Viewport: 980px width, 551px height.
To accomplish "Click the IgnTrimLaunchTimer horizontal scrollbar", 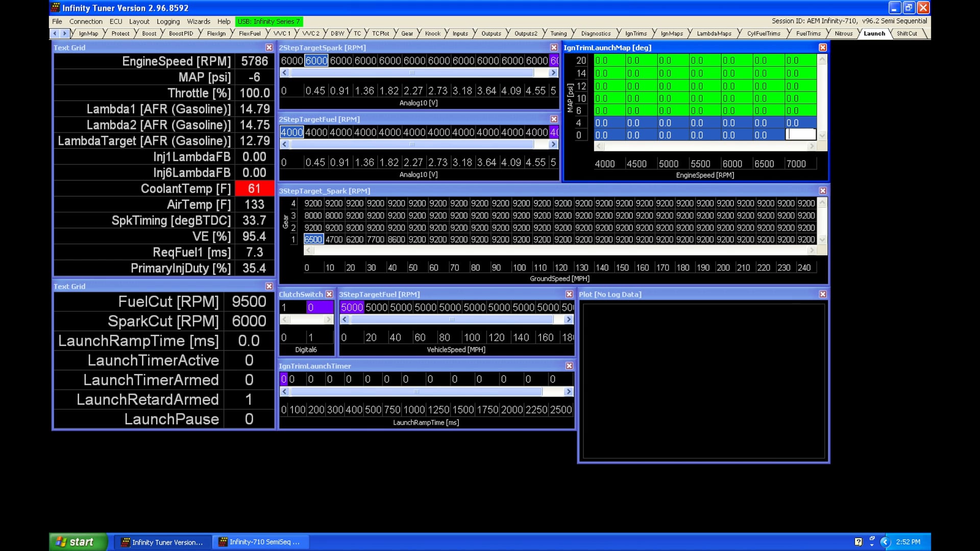I will coord(416,391).
